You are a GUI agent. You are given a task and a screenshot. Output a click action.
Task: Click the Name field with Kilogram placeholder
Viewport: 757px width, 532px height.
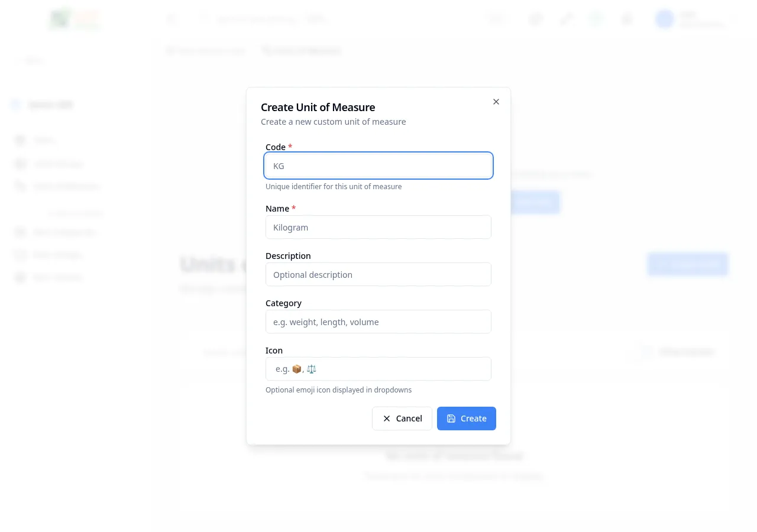(x=378, y=227)
